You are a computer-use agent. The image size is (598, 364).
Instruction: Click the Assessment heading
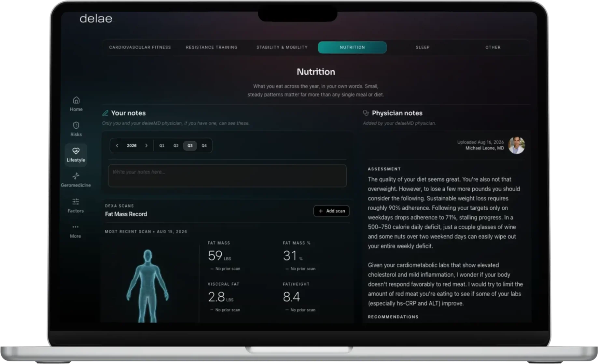point(384,169)
